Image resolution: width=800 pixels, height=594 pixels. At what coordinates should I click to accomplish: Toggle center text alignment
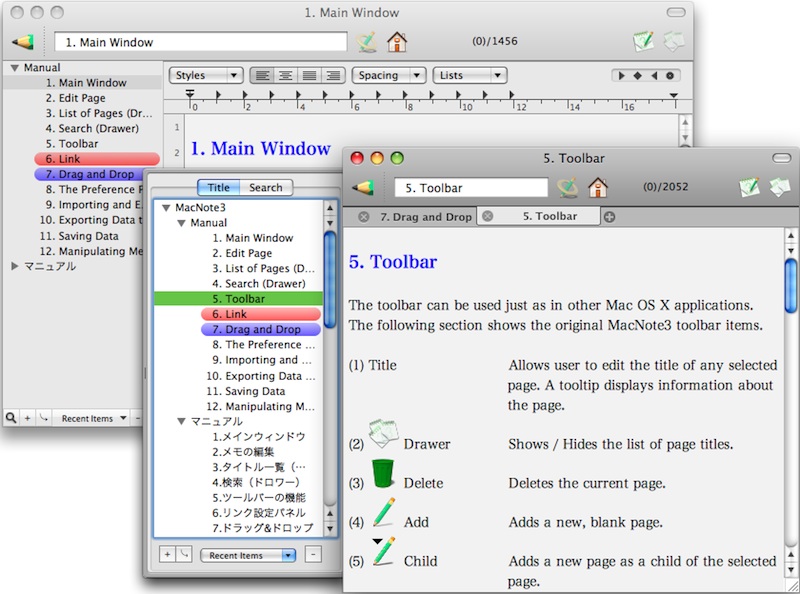(286, 75)
